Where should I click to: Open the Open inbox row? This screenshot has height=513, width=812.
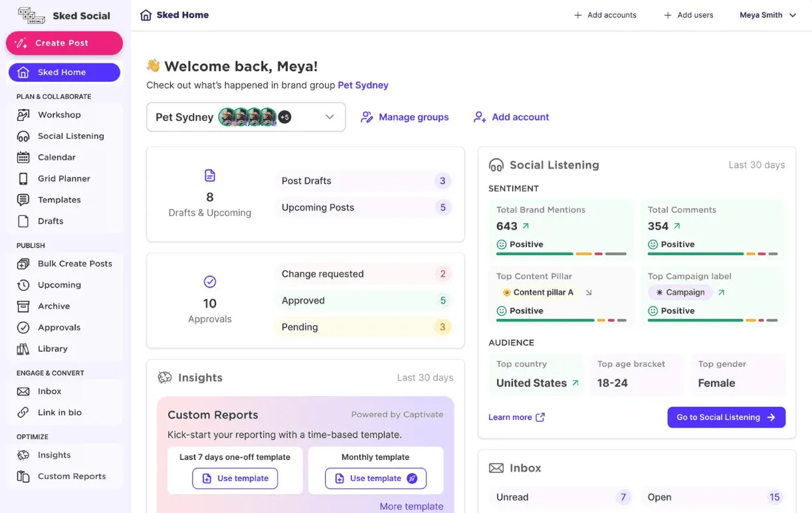click(x=713, y=497)
